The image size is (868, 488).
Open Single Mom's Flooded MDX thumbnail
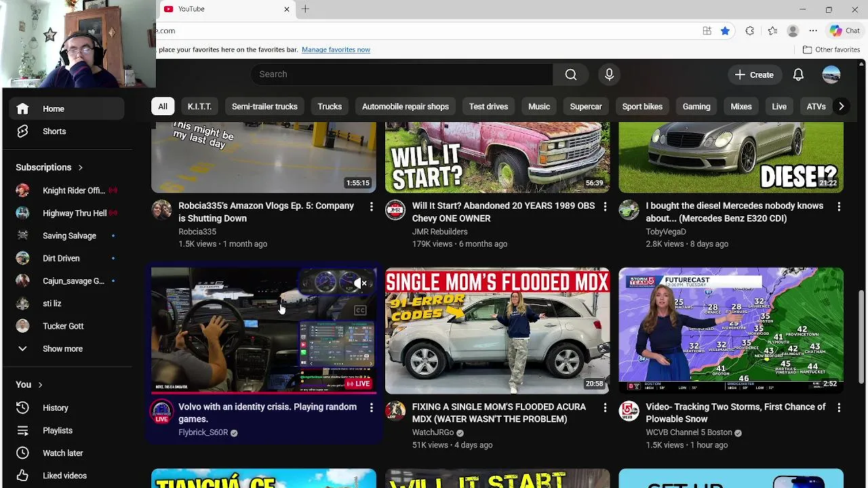pyautogui.click(x=497, y=331)
